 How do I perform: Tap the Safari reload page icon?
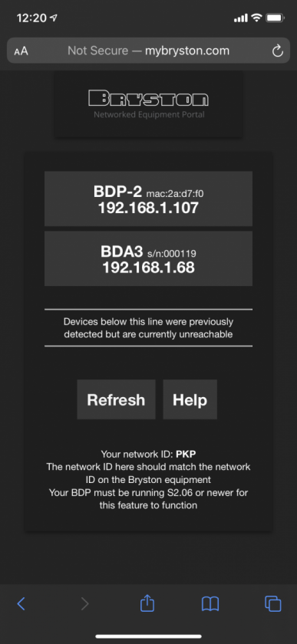click(278, 51)
